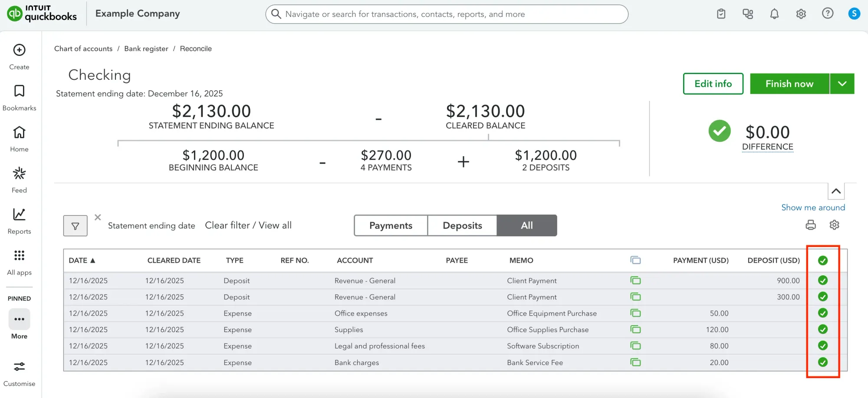The width and height of the screenshot is (868, 398).
Task: Open table settings with the gear icon
Action: pyautogui.click(x=834, y=225)
